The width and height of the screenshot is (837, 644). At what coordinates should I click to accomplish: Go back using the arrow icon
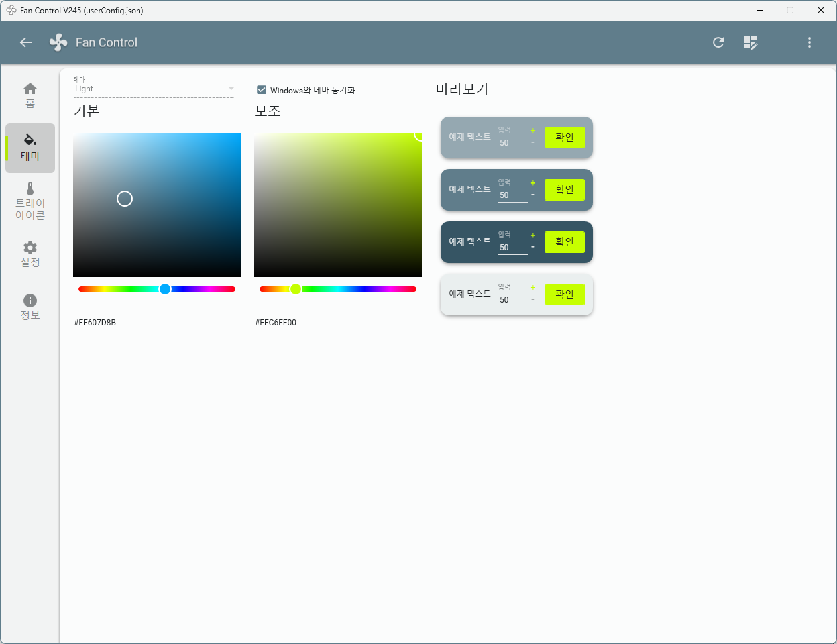tap(26, 42)
